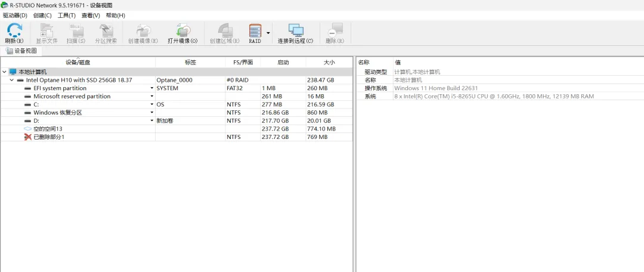Click the Microsoft reserved partition icon
This screenshot has height=272, width=644.
click(28, 97)
